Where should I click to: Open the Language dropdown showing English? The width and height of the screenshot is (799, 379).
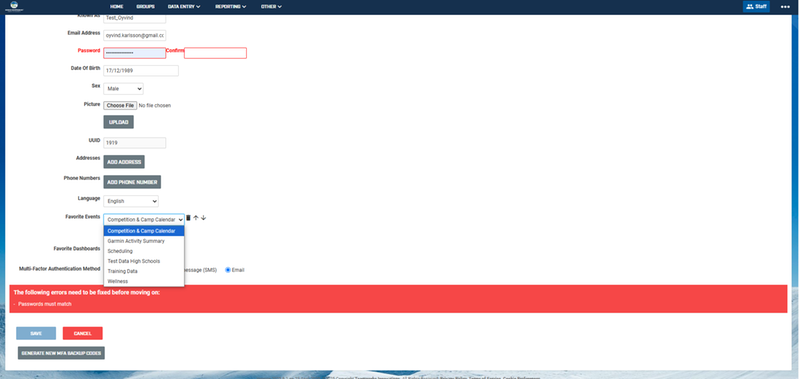pyautogui.click(x=131, y=201)
